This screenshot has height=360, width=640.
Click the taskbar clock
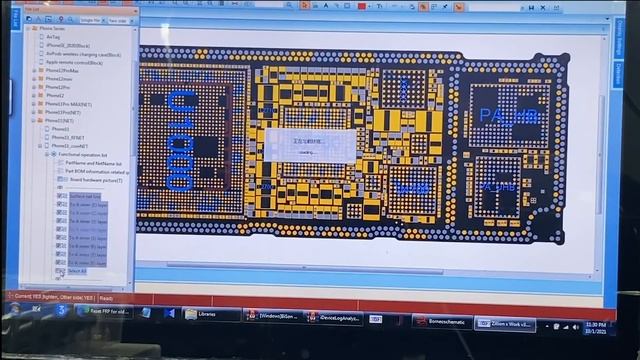coord(596,328)
